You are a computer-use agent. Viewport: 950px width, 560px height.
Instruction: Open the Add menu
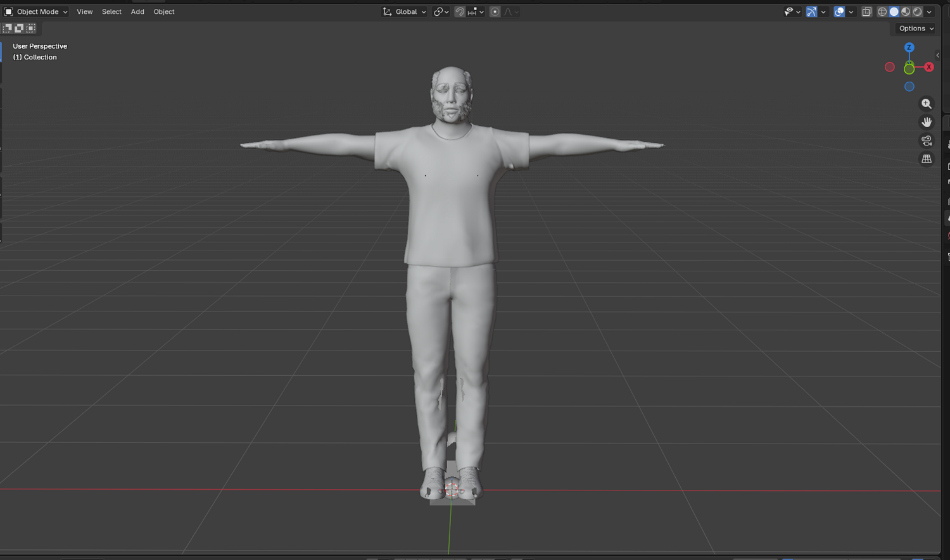[137, 11]
